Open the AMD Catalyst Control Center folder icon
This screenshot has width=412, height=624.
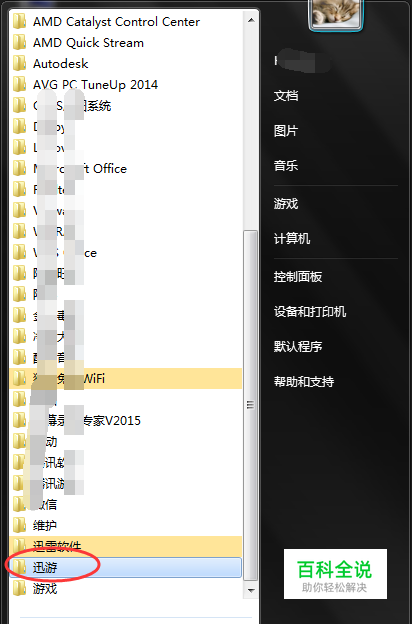coord(19,21)
